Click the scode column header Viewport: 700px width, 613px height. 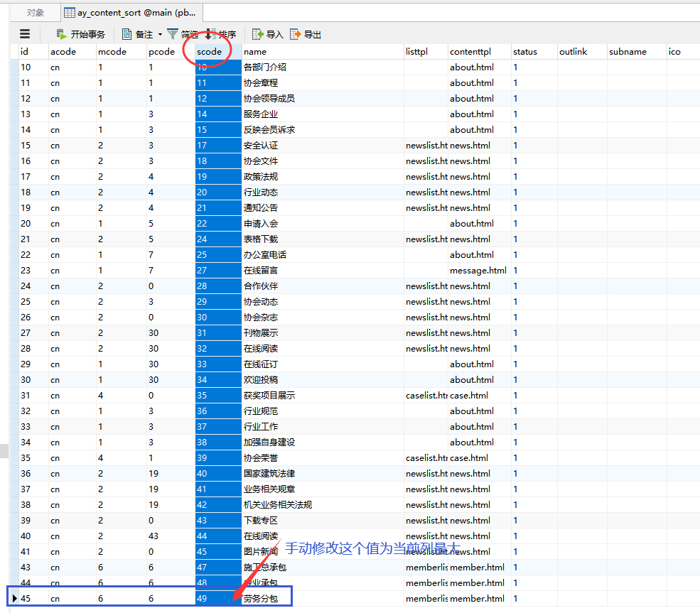coord(210,52)
